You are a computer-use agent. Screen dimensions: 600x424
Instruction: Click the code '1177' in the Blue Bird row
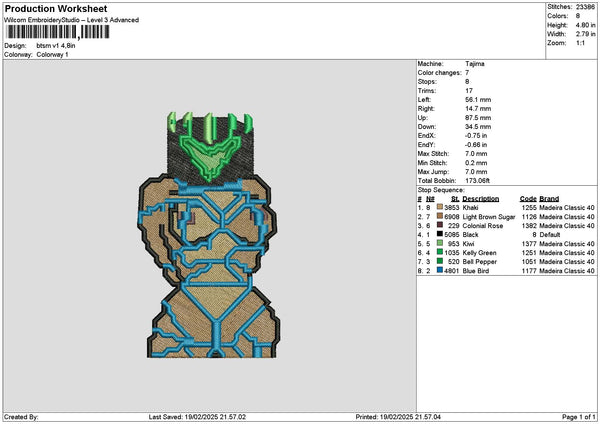pyautogui.click(x=529, y=271)
